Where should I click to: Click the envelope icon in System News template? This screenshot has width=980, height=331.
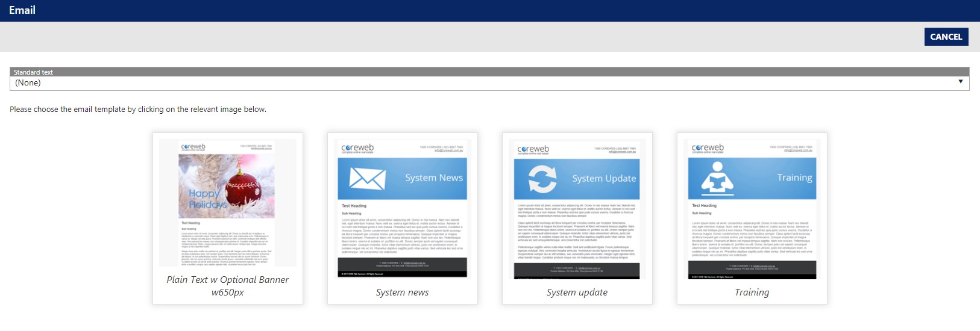pyautogui.click(x=367, y=179)
